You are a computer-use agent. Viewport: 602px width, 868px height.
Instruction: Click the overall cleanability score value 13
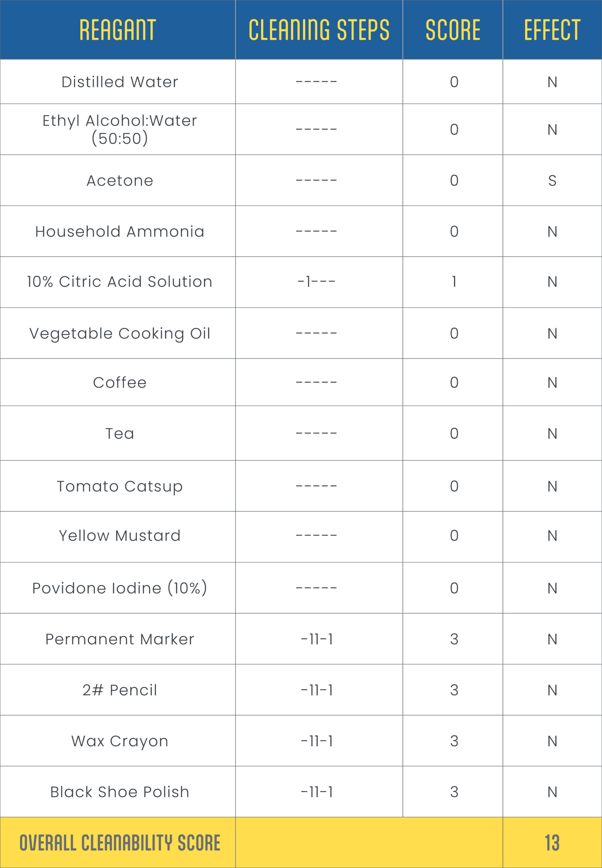tap(552, 843)
